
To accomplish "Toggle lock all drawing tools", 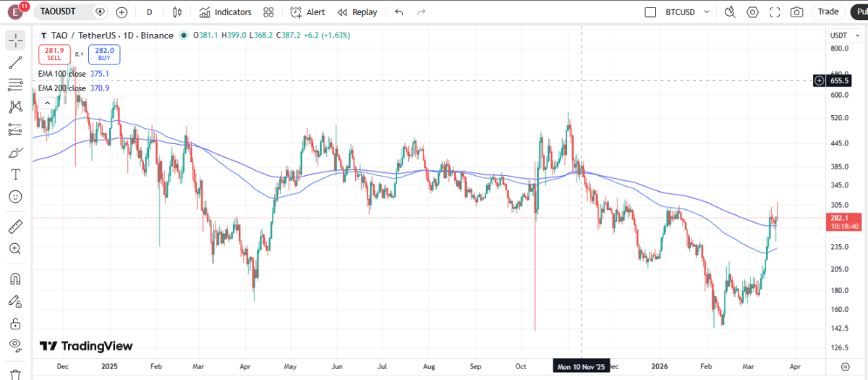I will coord(15,324).
